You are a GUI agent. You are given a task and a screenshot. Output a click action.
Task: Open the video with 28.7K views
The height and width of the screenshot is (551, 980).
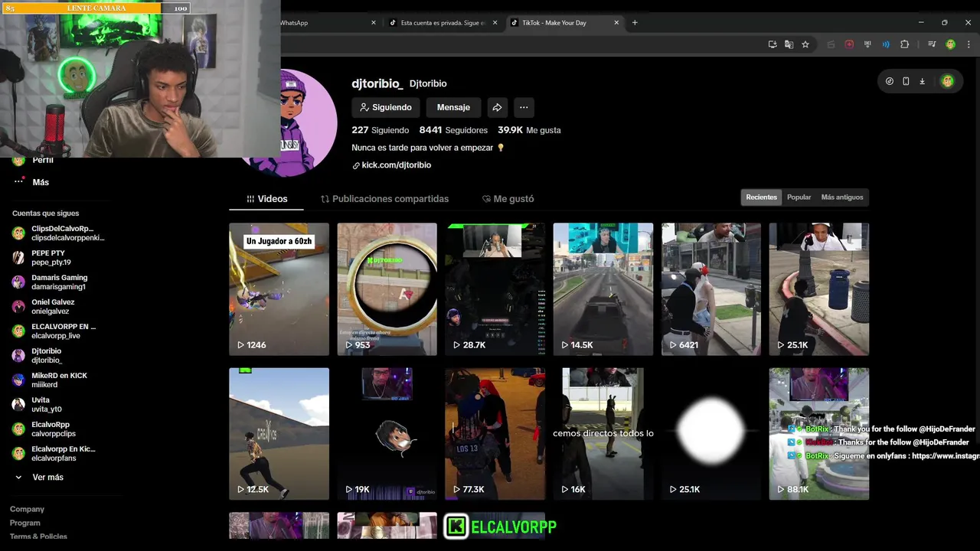[x=495, y=289]
